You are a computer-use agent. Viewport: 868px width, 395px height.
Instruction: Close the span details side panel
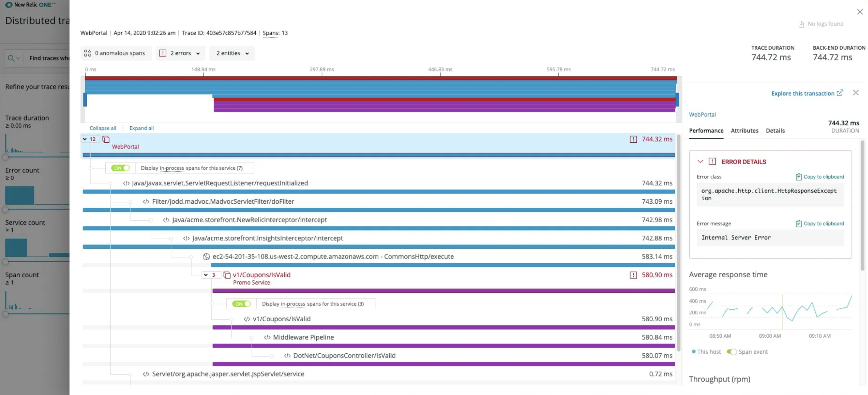pyautogui.click(x=856, y=93)
